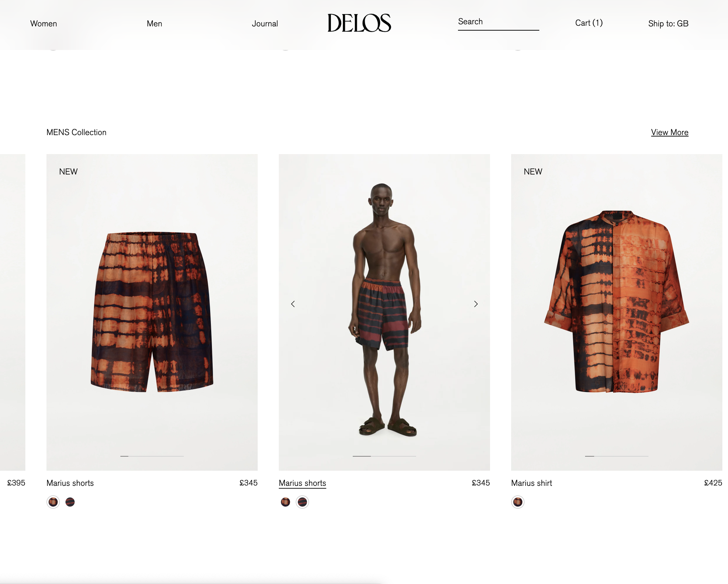
Task: Click the DELOS logo
Action: (x=359, y=23)
